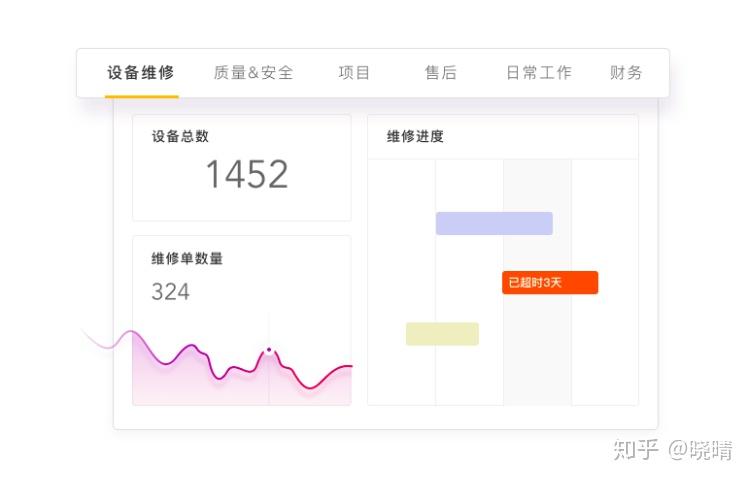
Task: Click the data point on the line chart
Action: (x=269, y=350)
